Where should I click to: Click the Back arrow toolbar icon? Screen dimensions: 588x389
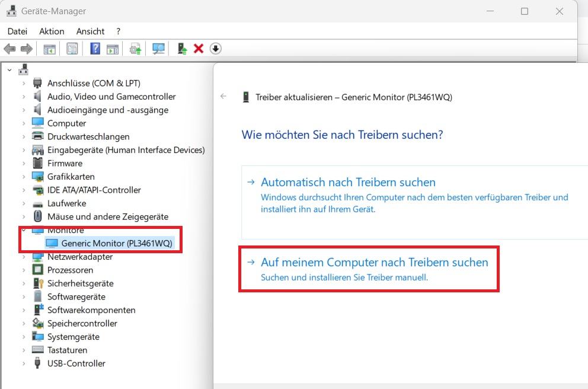tap(9, 49)
